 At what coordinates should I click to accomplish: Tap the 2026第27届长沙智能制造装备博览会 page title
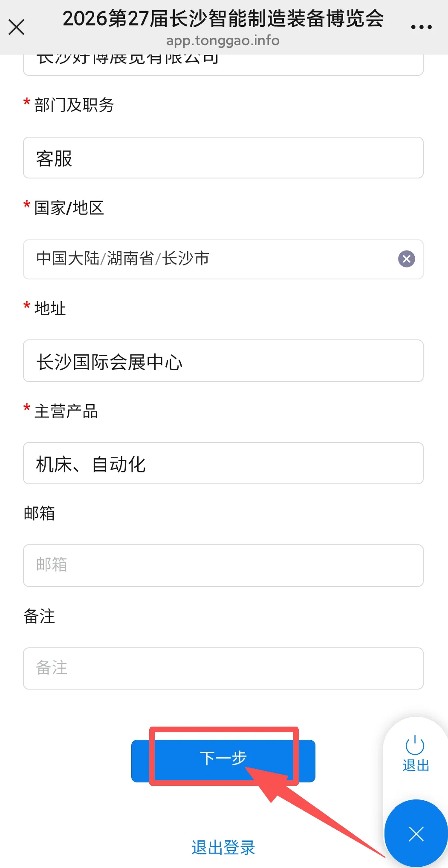click(223, 19)
